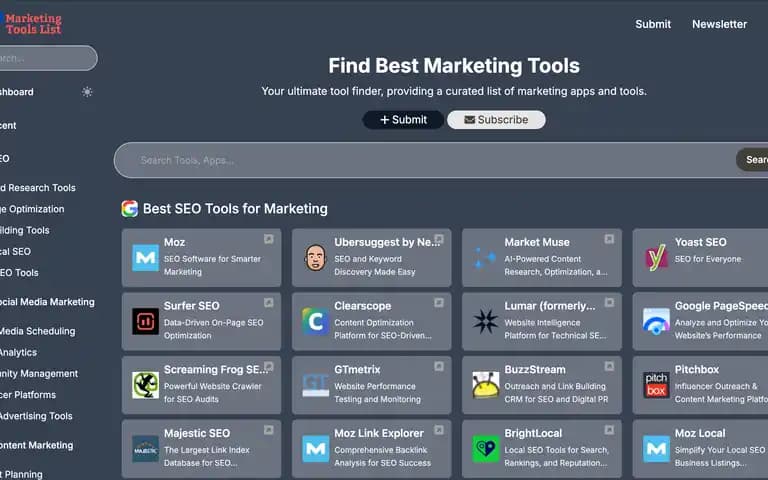The width and height of the screenshot is (768, 480).
Task: Click the main Search button
Action: tap(752, 160)
